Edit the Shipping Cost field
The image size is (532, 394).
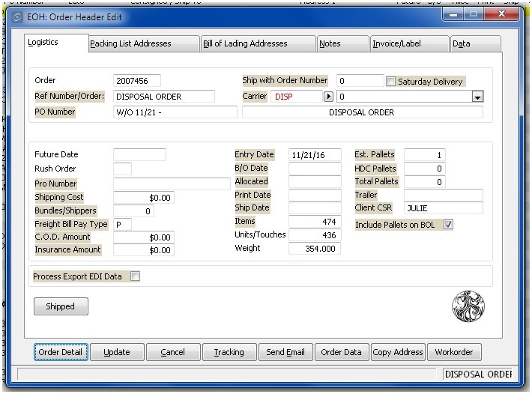point(144,198)
